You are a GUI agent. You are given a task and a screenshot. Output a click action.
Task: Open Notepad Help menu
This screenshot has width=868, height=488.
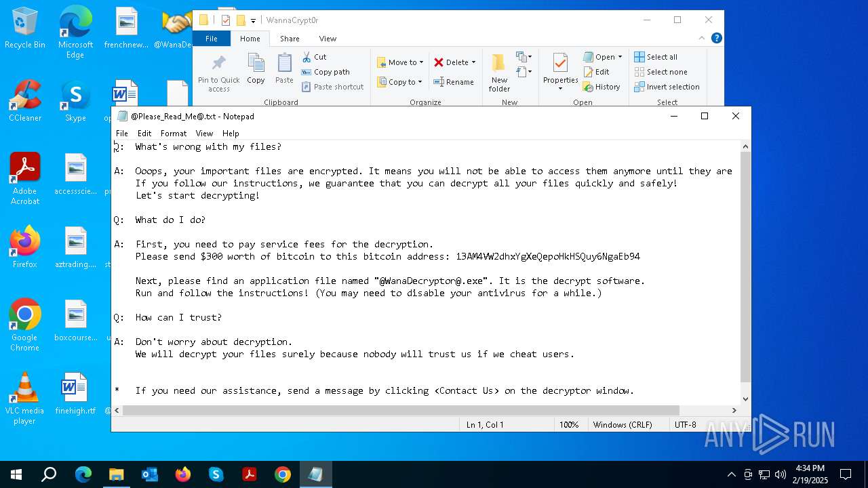tap(231, 134)
